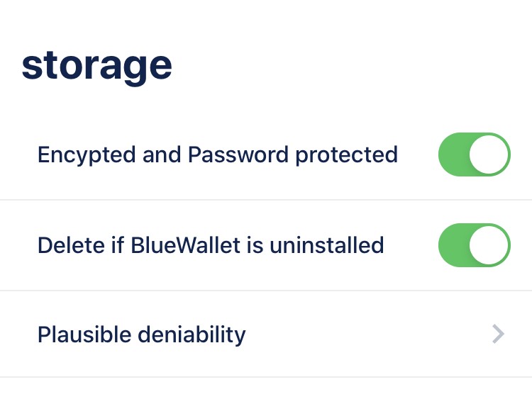Click the "storage" page heading
532x399 pixels.
(96, 66)
